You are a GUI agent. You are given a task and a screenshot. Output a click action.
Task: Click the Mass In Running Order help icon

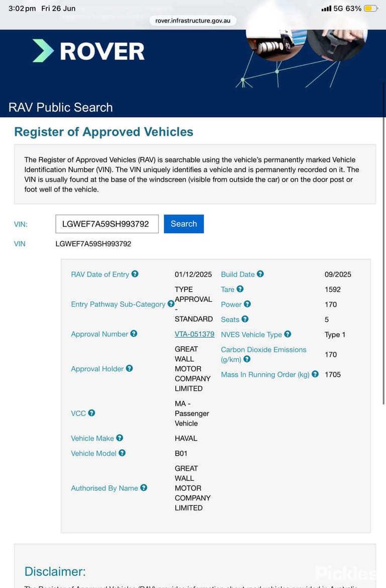pyautogui.click(x=315, y=374)
